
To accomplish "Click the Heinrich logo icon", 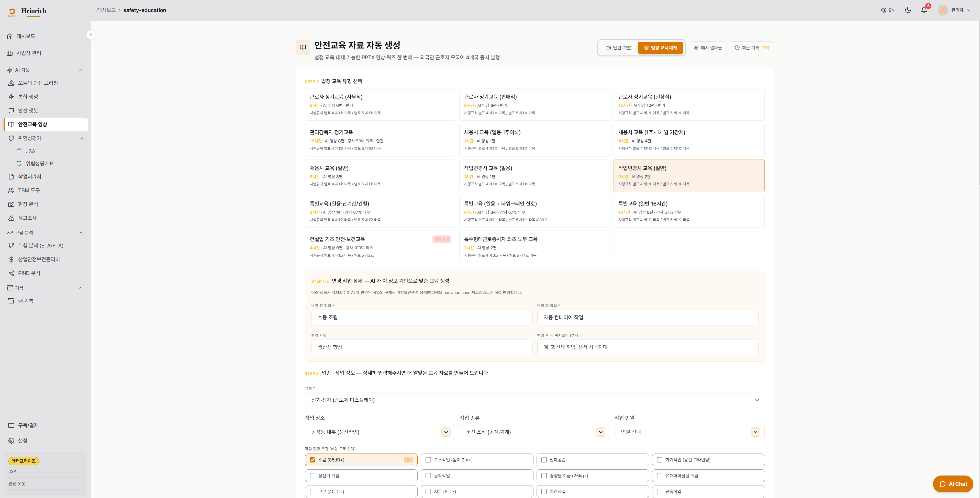I will click(x=12, y=12).
